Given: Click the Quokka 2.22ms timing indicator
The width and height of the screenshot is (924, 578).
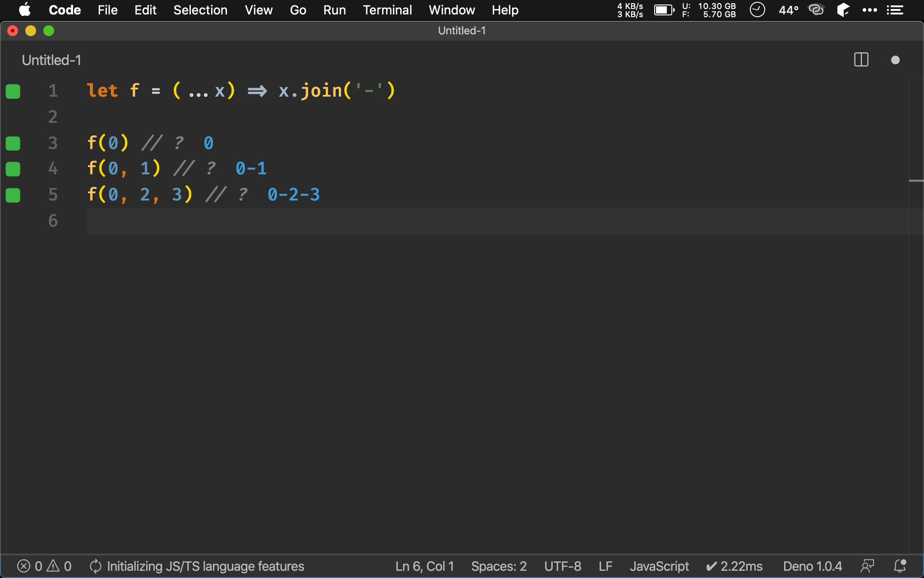Looking at the screenshot, I should point(734,566).
